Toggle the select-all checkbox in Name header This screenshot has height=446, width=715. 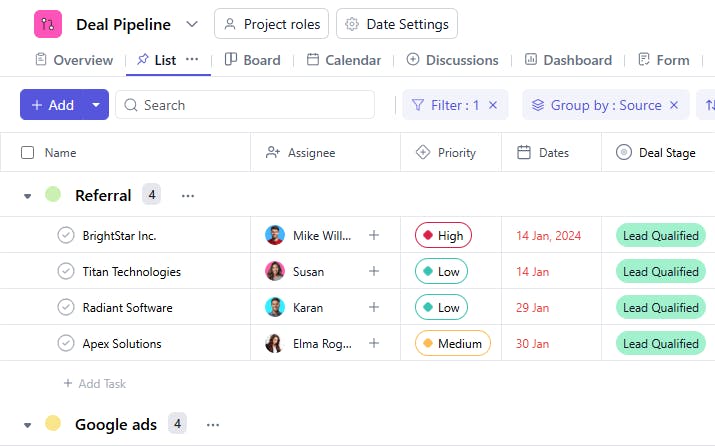point(28,153)
